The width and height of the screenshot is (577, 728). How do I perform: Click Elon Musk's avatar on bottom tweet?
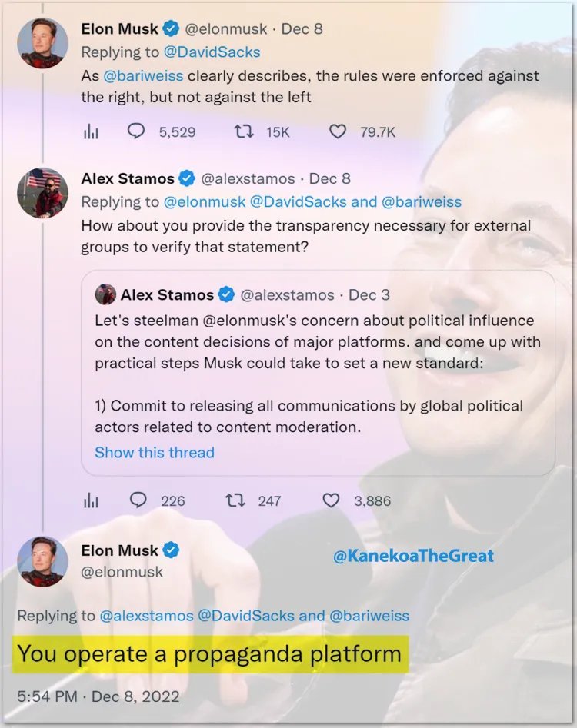42,561
